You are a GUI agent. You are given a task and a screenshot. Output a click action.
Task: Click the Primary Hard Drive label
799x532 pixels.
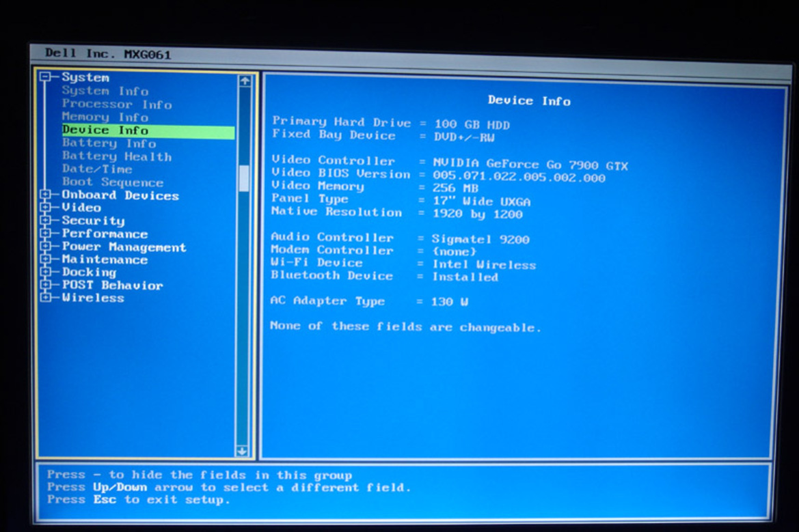(342, 122)
